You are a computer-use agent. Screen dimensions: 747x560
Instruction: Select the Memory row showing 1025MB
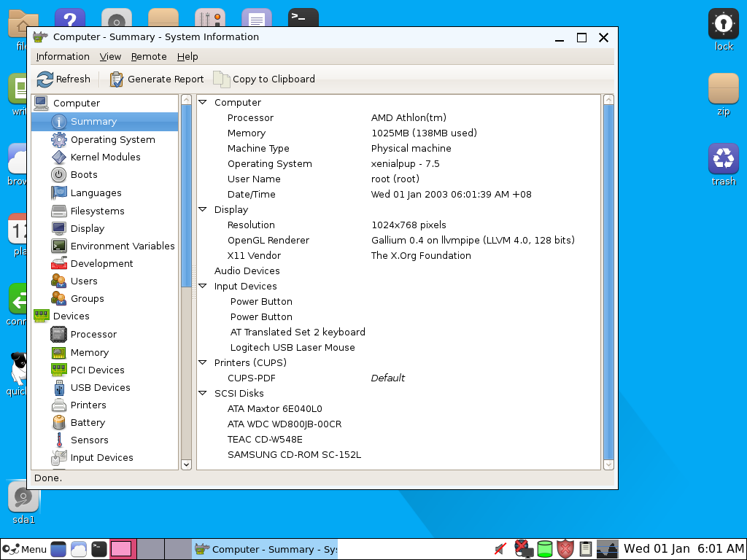[399, 133]
